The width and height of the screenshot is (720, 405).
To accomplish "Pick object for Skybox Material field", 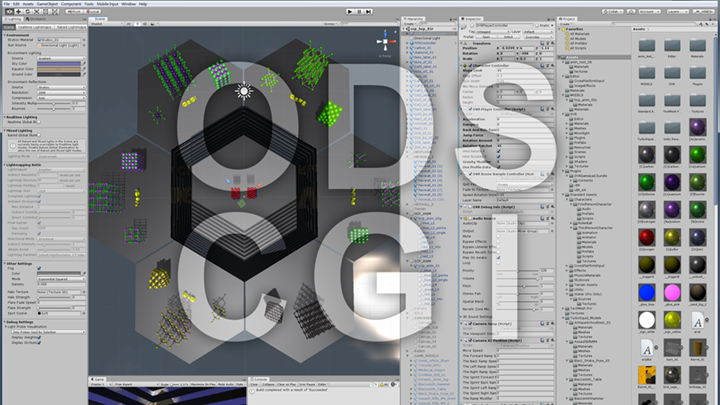I will (84, 40).
